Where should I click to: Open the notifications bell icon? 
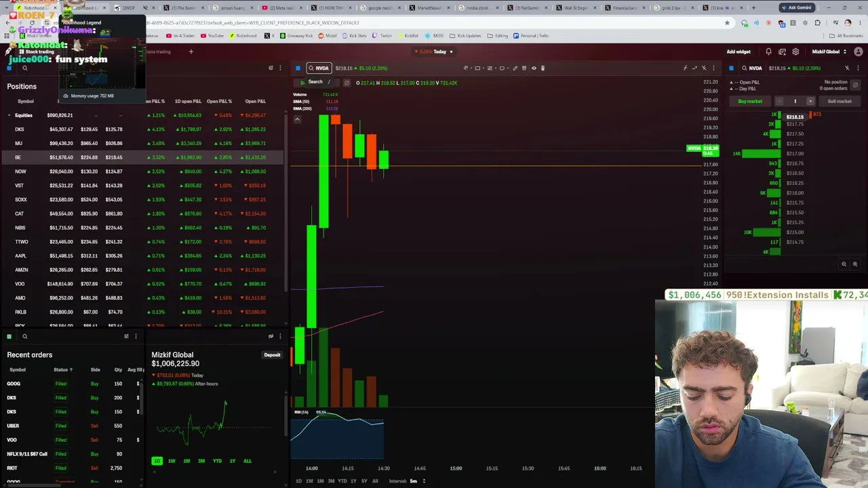pos(768,52)
